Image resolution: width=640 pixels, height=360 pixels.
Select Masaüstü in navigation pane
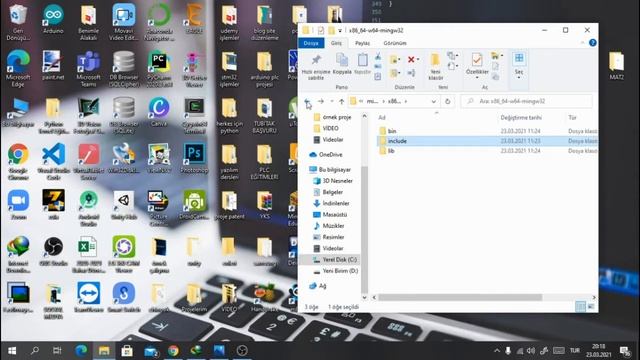pyautogui.click(x=335, y=214)
